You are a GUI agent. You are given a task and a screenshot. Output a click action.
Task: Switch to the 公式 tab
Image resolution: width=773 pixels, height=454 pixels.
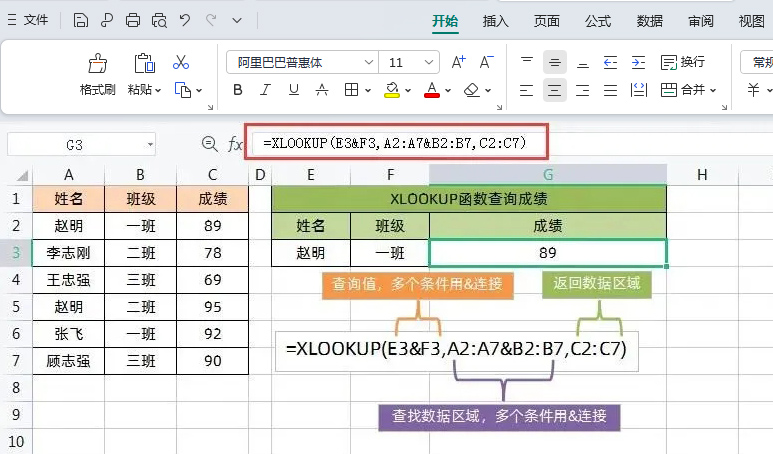click(598, 21)
